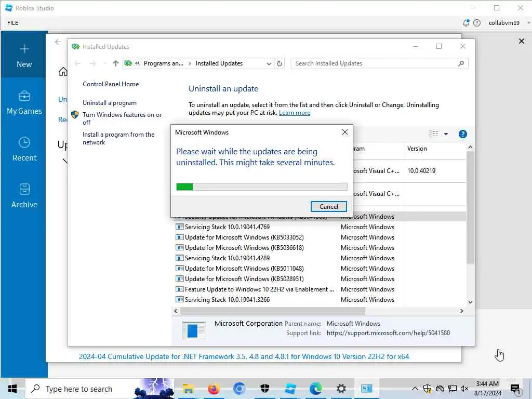This screenshot has height=399, width=532.
Task: Select Update for Microsoft Windows (KB5011048)
Action: click(x=320, y=269)
